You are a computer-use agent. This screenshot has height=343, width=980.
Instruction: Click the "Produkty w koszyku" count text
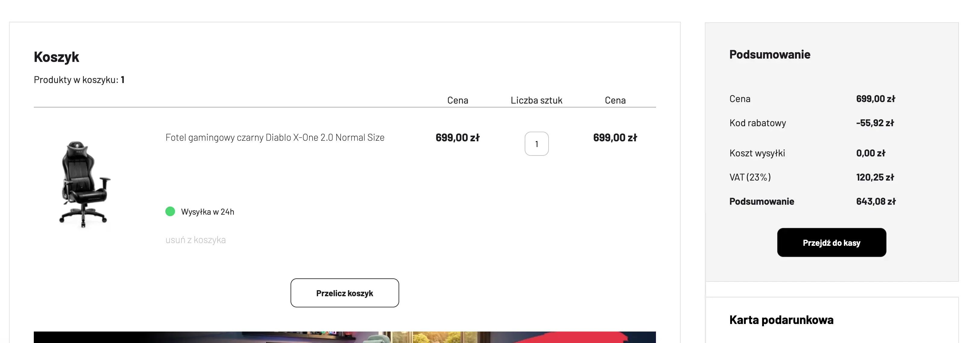[x=79, y=80]
